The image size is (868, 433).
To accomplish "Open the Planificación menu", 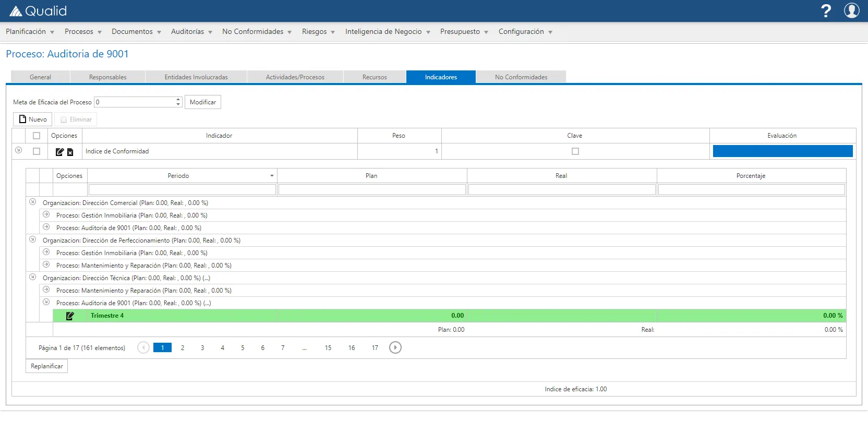I will coord(30,32).
